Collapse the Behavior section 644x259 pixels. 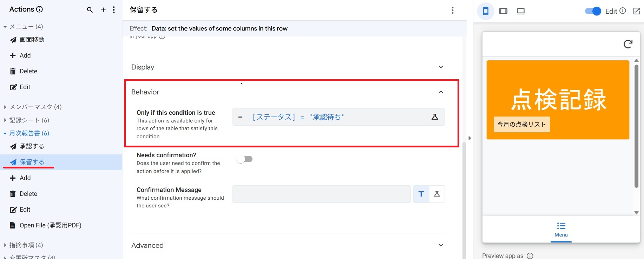(441, 92)
